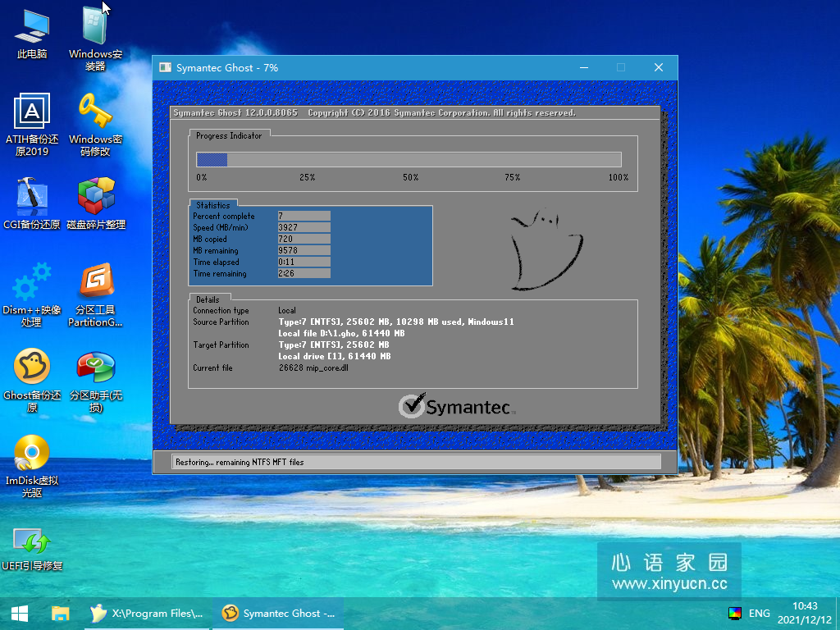Click the MB remaining value 9578

(304, 250)
